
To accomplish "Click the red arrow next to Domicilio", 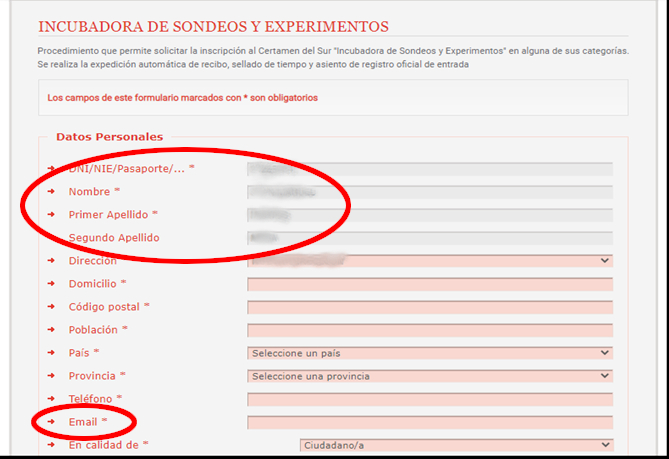I will pyautogui.click(x=51, y=284).
